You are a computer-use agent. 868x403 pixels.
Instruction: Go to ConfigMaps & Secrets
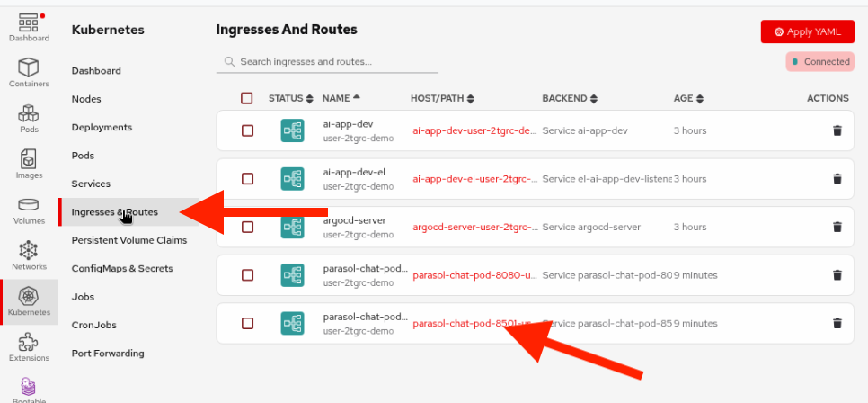pyautogui.click(x=122, y=268)
